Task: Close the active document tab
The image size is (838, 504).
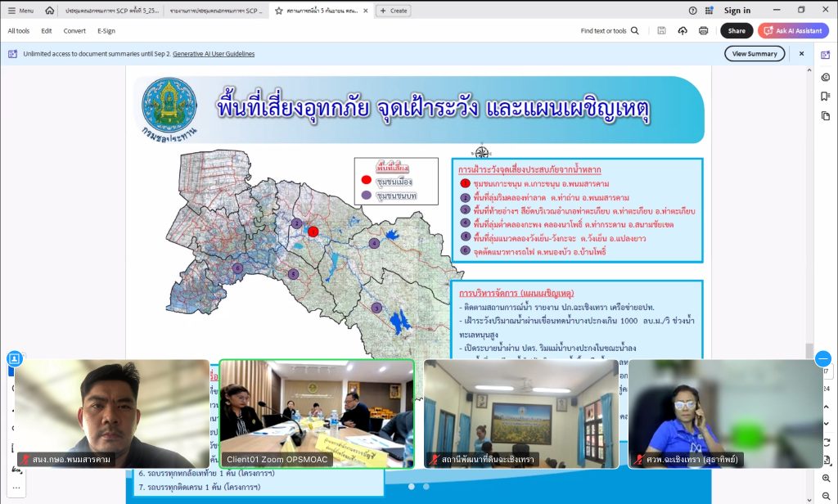Action: (x=366, y=11)
